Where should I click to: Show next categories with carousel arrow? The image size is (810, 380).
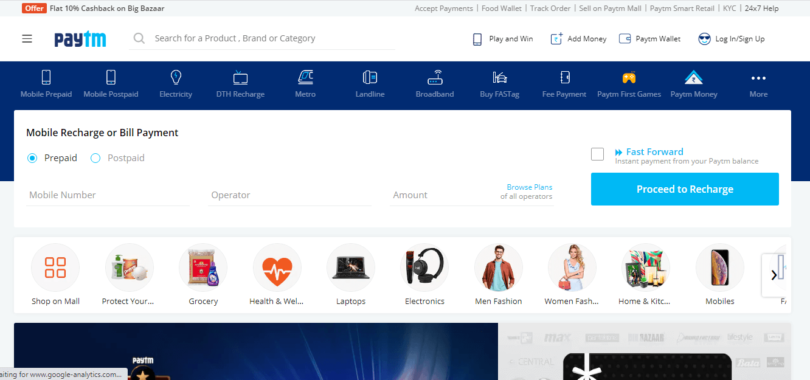point(773,275)
